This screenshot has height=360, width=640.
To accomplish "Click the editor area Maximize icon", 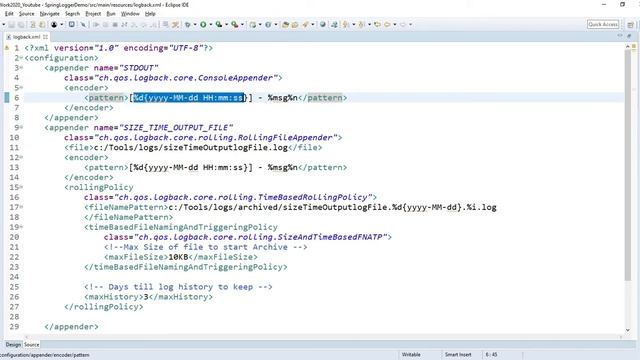I will pos(629,36).
